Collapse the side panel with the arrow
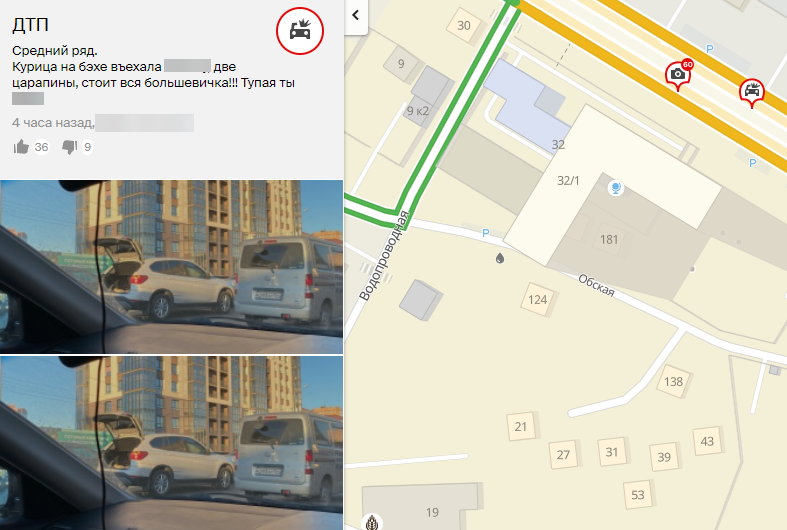Viewport: 787px width, 530px height. tap(356, 15)
